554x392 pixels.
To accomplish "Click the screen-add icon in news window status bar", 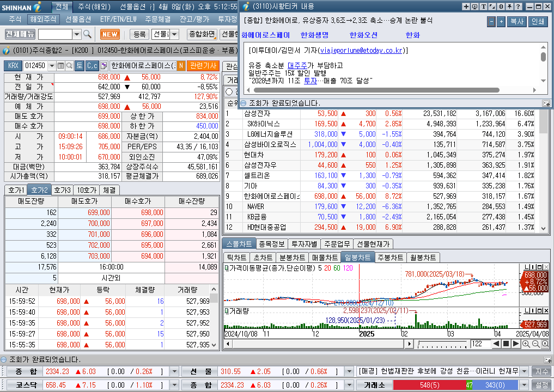I will tap(546, 103).
